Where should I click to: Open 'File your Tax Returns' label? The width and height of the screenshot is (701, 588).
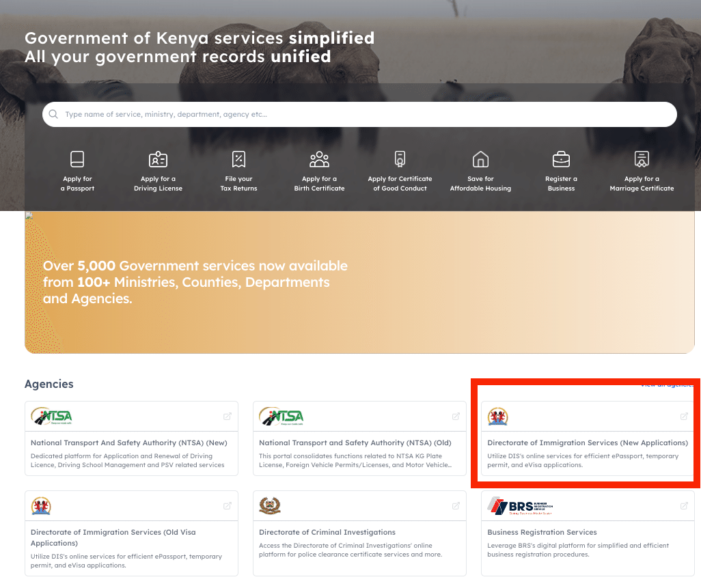tap(238, 184)
